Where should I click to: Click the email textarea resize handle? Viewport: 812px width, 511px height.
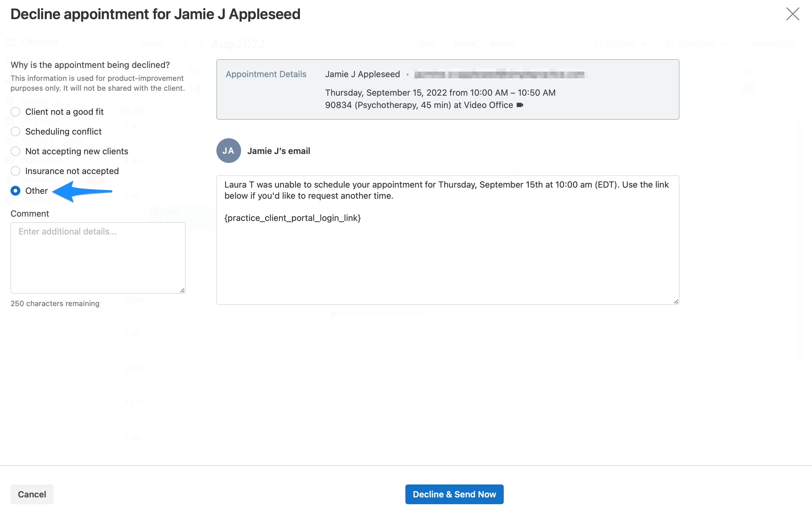(x=676, y=301)
